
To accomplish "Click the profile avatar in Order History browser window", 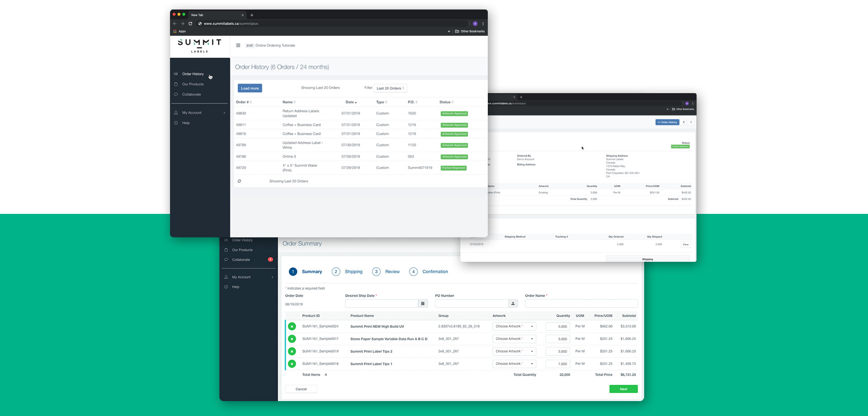I will [475, 24].
